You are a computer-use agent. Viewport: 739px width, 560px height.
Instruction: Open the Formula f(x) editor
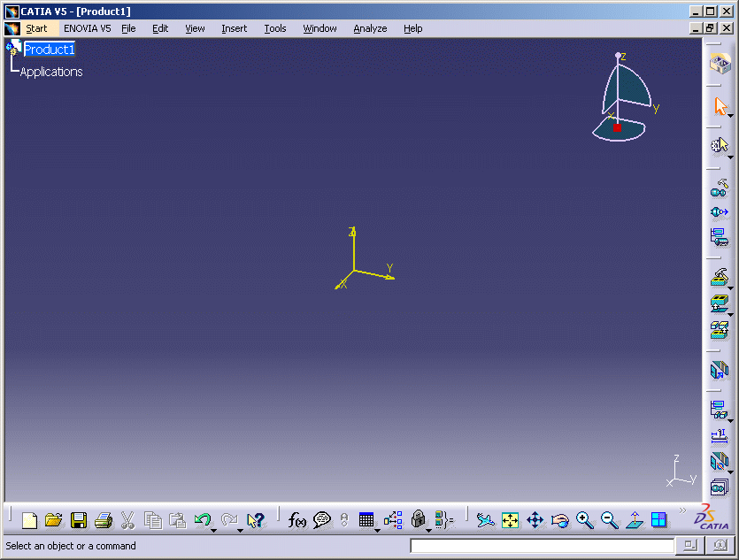pos(296,520)
